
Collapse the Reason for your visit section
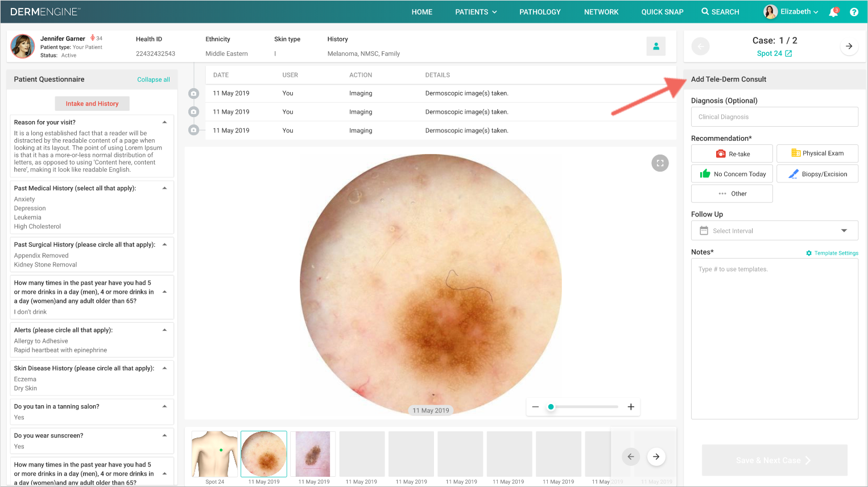(x=164, y=122)
